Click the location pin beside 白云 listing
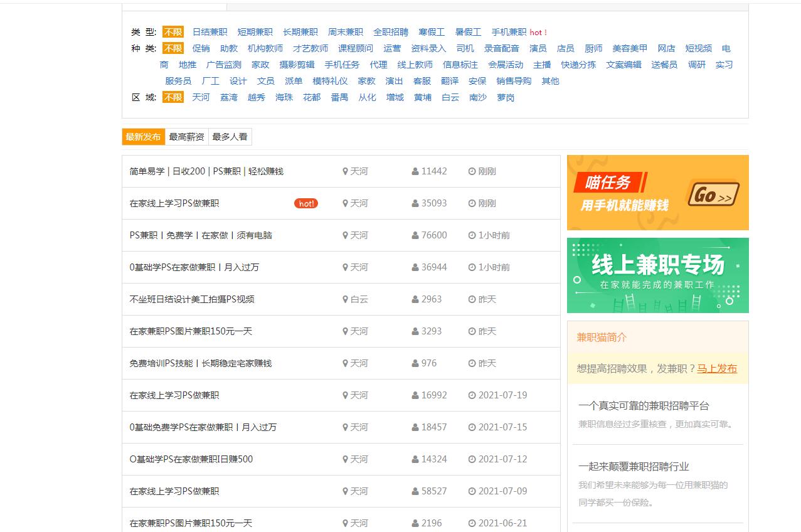This screenshot has width=801, height=532. 346,299
